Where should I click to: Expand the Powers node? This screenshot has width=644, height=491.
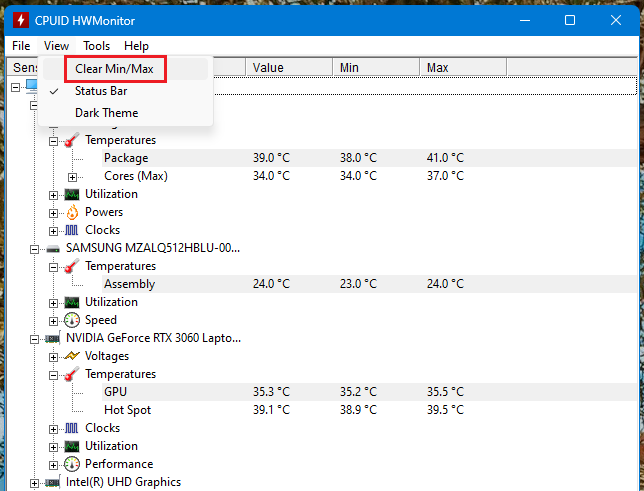click(x=53, y=213)
